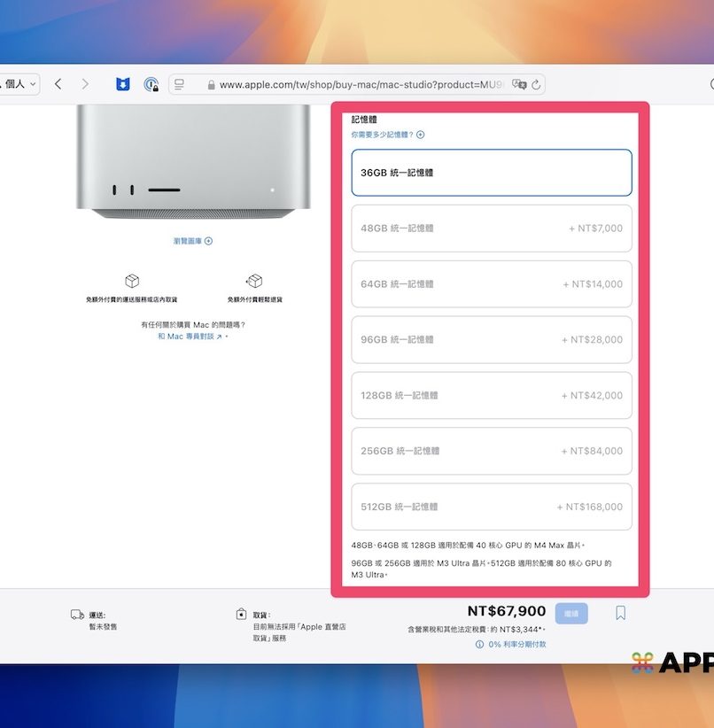Click the translate icon in address bar
The image size is (714, 728).
click(x=520, y=84)
